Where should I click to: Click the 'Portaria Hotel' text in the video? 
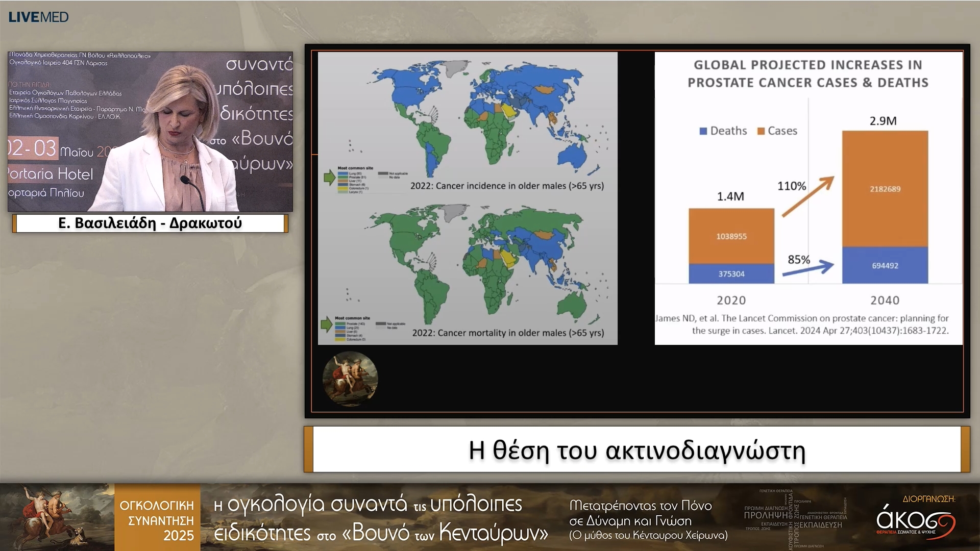[x=51, y=174]
